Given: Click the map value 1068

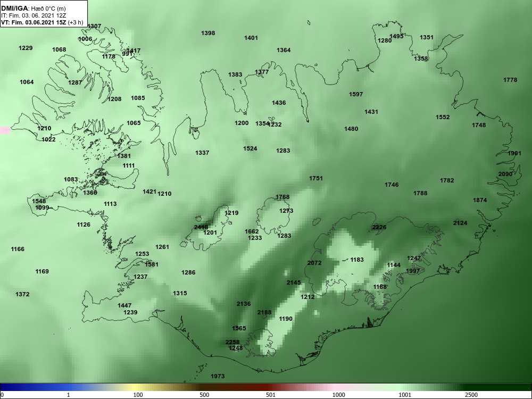Looking at the screenshot, I should point(59,50).
